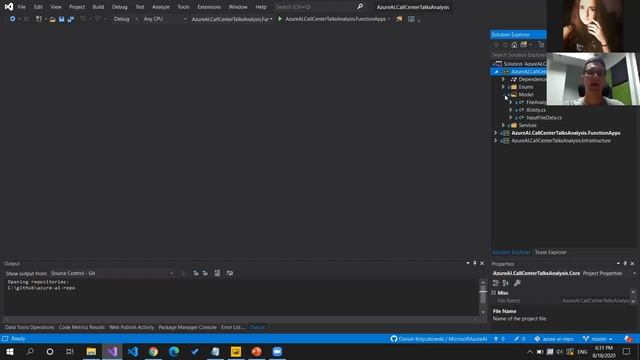Switch to the Team Explorer tab

tap(550, 252)
